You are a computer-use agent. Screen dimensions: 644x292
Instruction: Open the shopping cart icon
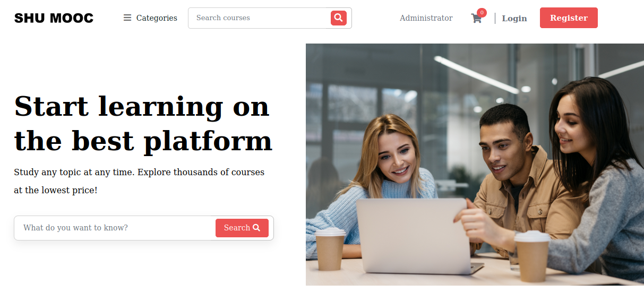(x=476, y=19)
